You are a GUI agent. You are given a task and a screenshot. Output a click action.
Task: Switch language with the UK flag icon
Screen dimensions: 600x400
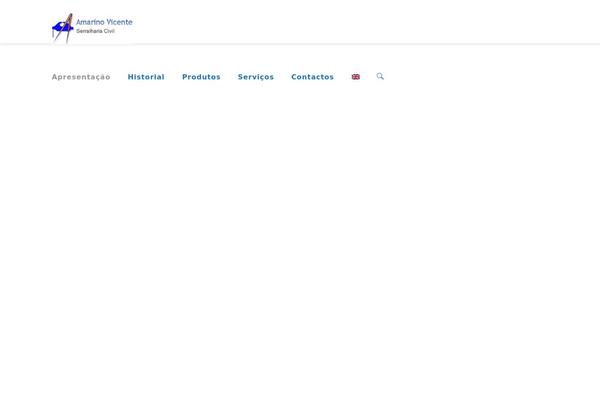(x=355, y=77)
